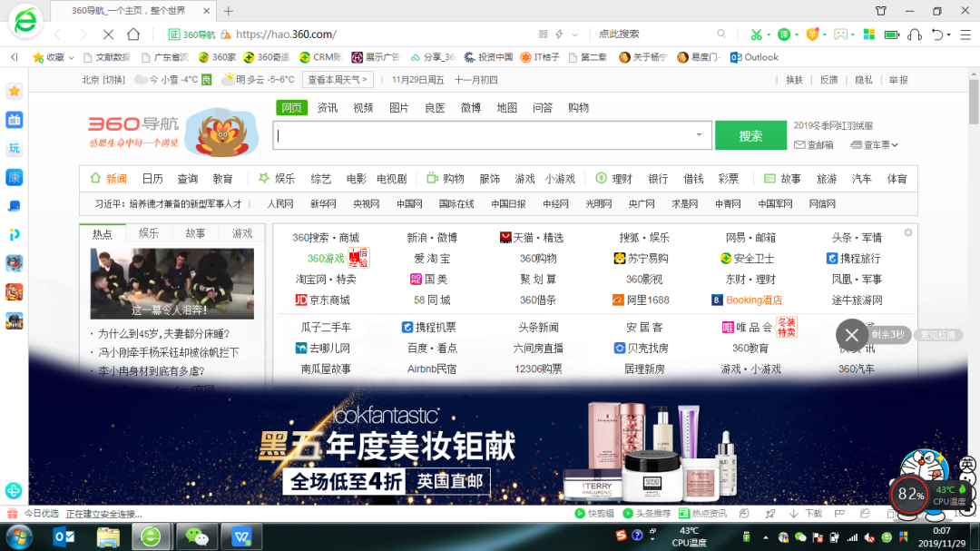Open the 玩 sidebar icon
Screen dimensions: 980x551
click(14, 148)
